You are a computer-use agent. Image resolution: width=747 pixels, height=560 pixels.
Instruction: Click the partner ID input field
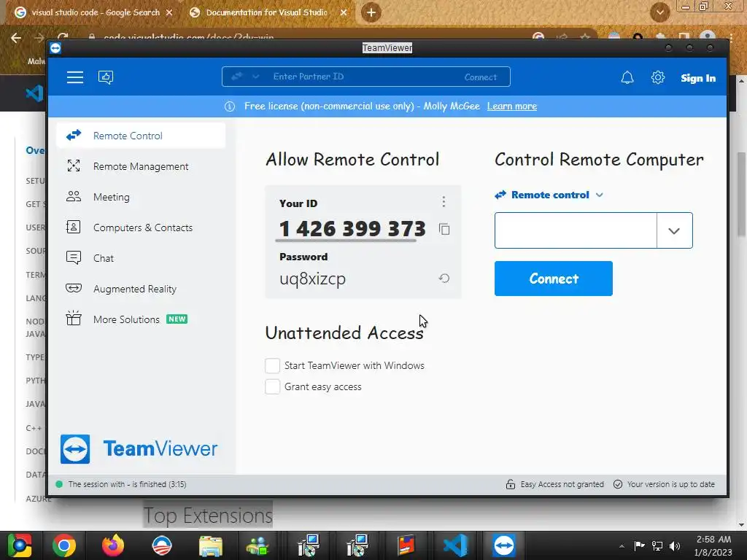pyautogui.click(x=576, y=230)
